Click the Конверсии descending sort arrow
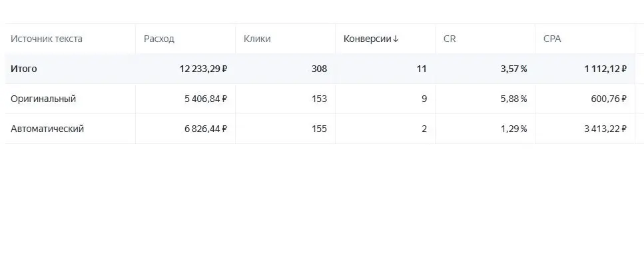Screen dimensions: 644x278 [396, 39]
